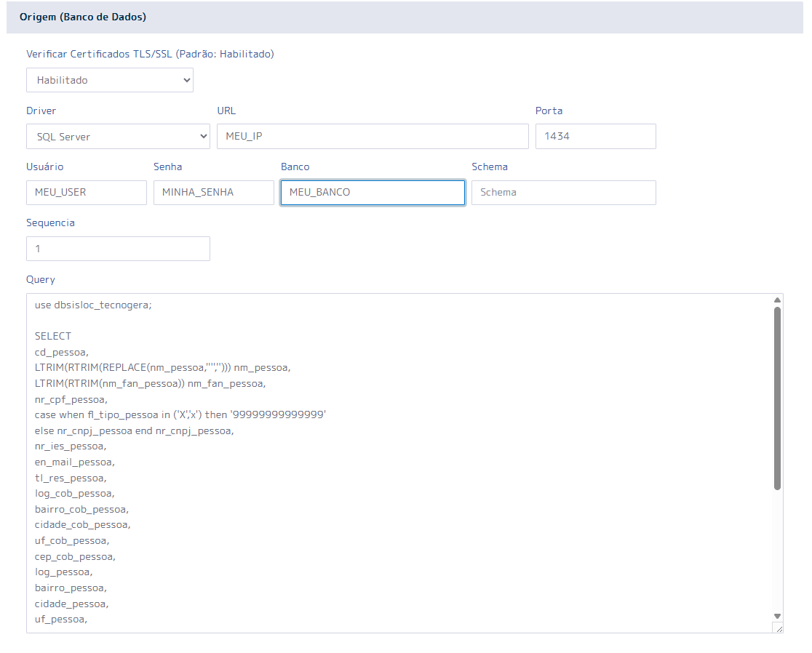812x653 pixels.
Task: Click the Query textarea scrollbar thumb
Action: (777, 398)
